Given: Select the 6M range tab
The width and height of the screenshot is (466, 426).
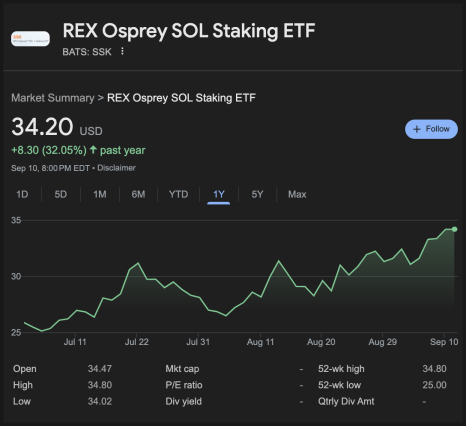Looking at the screenshot, I should [x=138, y=194].
